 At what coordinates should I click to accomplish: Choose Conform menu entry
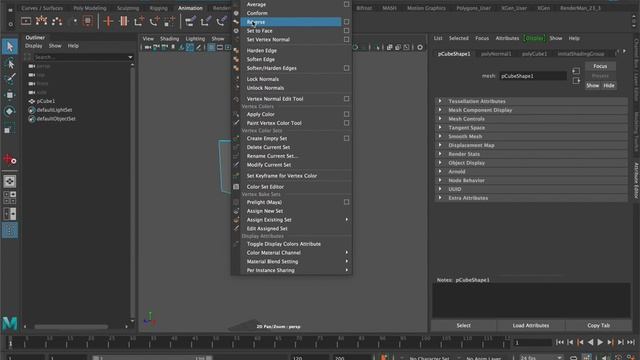click(x=291, y=13)
